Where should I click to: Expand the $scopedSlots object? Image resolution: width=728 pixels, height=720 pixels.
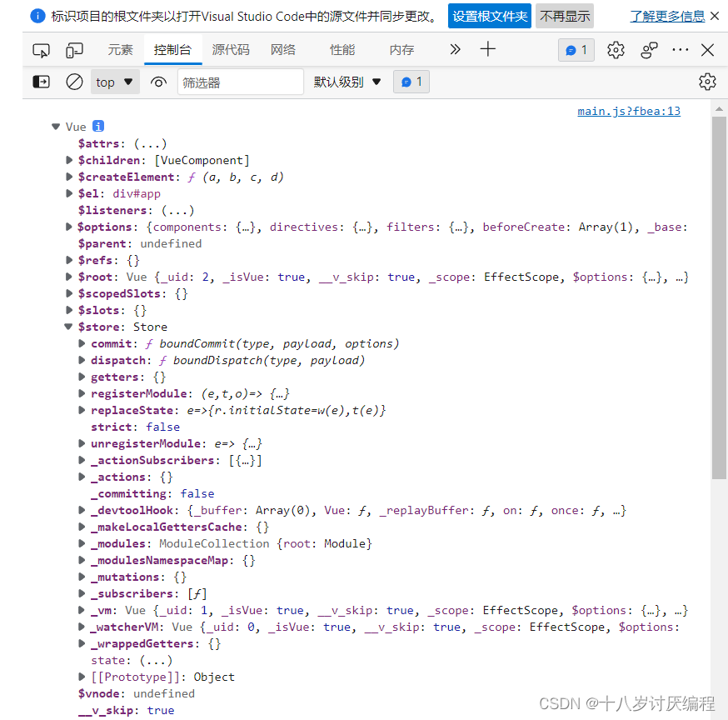(69, 293)
